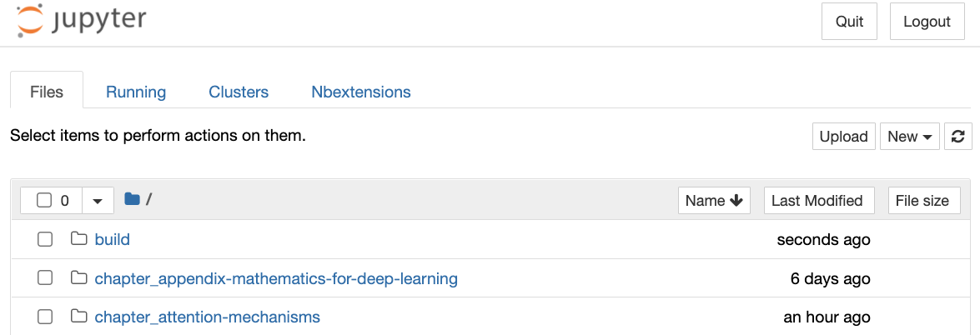Switch to the Running tab
Image resolution: width=980 pixels, height=335 pixels.
[x=136, y=92]
